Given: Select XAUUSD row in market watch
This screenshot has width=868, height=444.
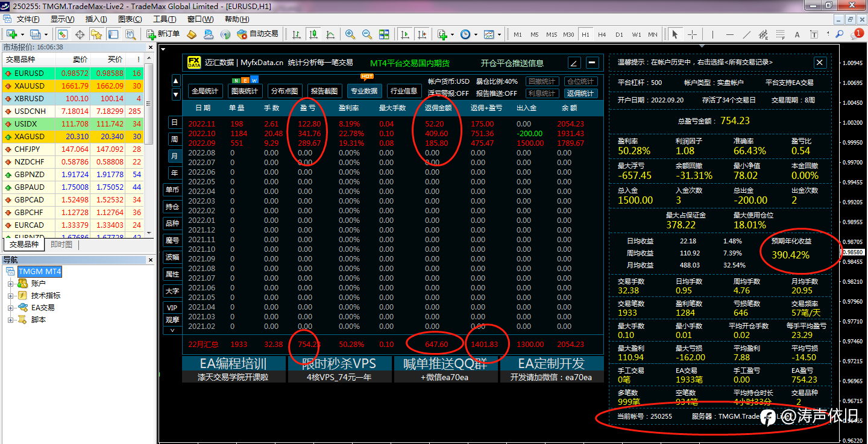Looking at the screenshot, I should 74,86.
